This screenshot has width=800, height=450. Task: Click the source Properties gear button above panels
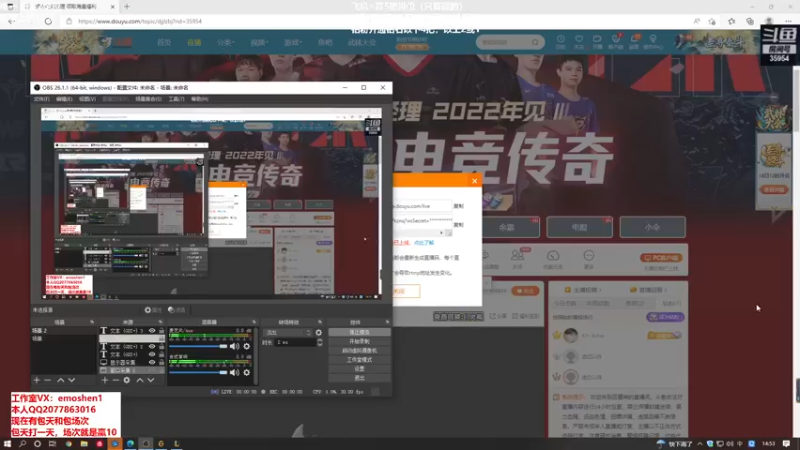click(153, 310)
